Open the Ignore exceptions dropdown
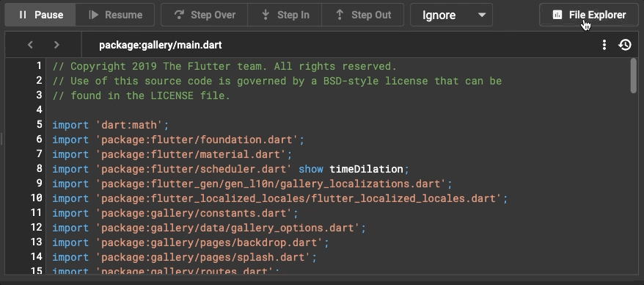644x285 pixels. [451, 15]
